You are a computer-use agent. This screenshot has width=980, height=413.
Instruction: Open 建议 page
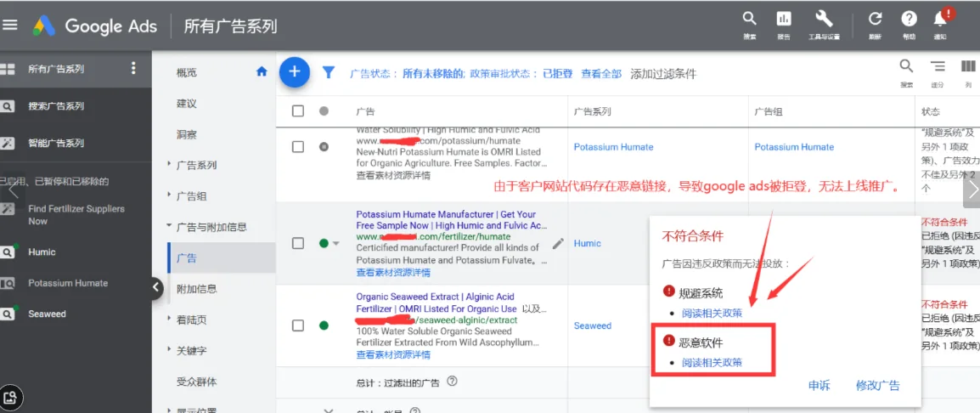186,104
